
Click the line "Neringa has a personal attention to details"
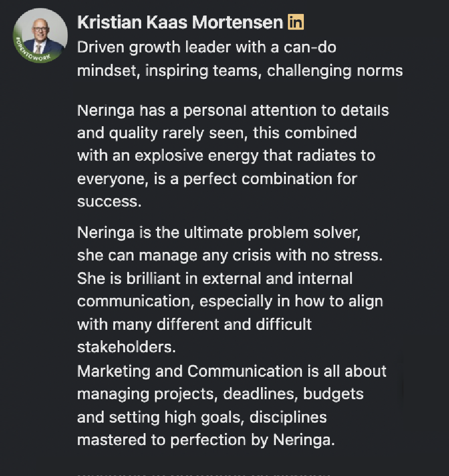[233, 110]
